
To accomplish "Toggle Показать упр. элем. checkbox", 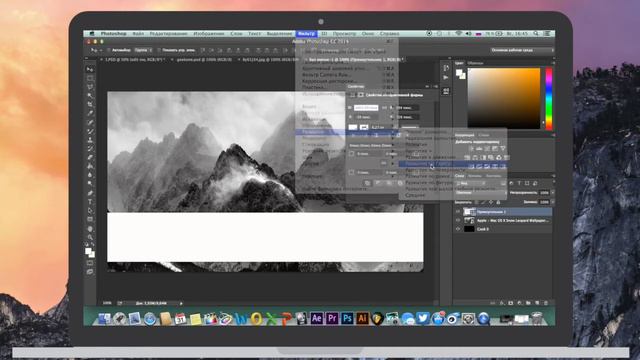I will point(159,50).
